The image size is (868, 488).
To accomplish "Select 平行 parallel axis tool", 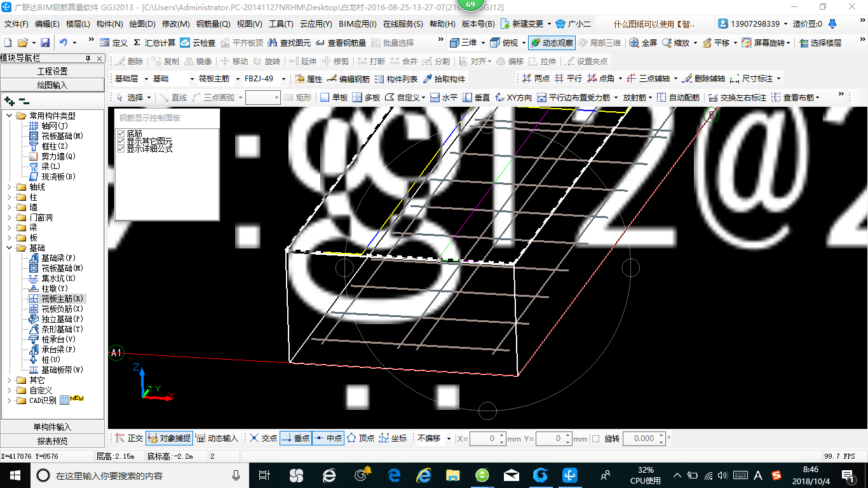I will pos(568,78).
